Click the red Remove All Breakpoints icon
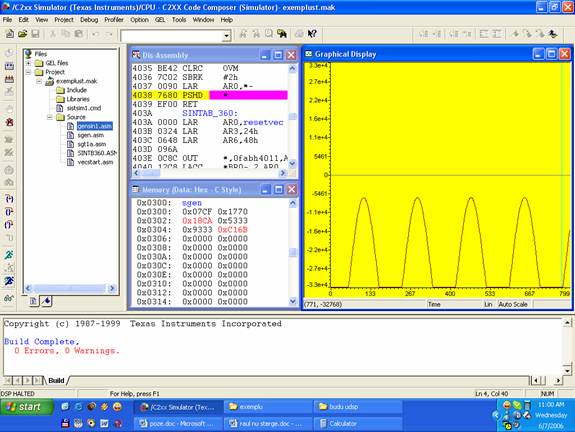This screenshot has height=432, width=575. [x=9, y=122]
